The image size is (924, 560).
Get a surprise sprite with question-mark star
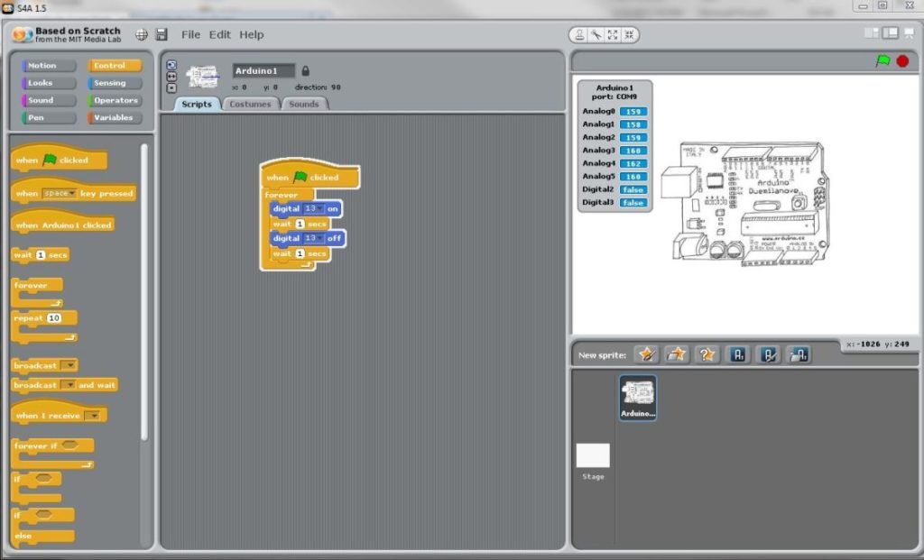tap(707, 354)
